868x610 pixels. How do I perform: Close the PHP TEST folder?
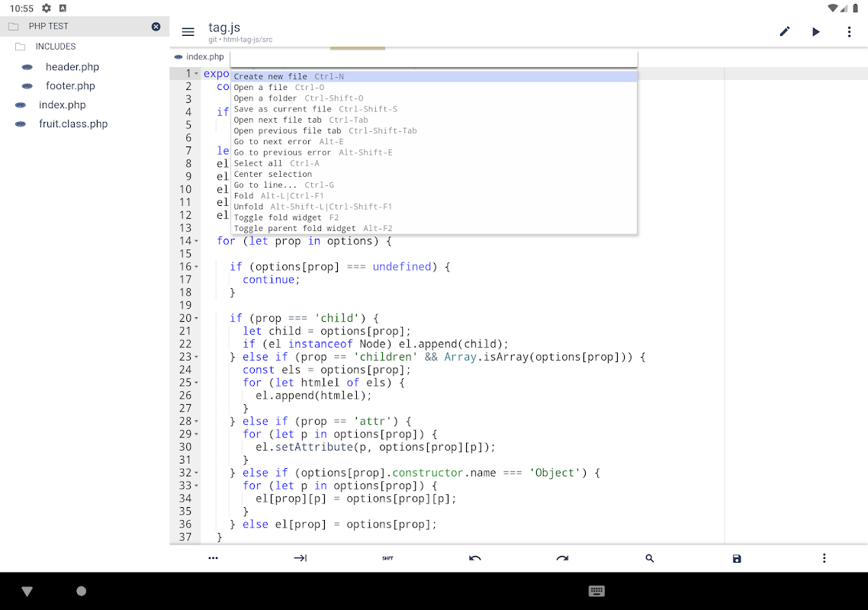[156, 27]
